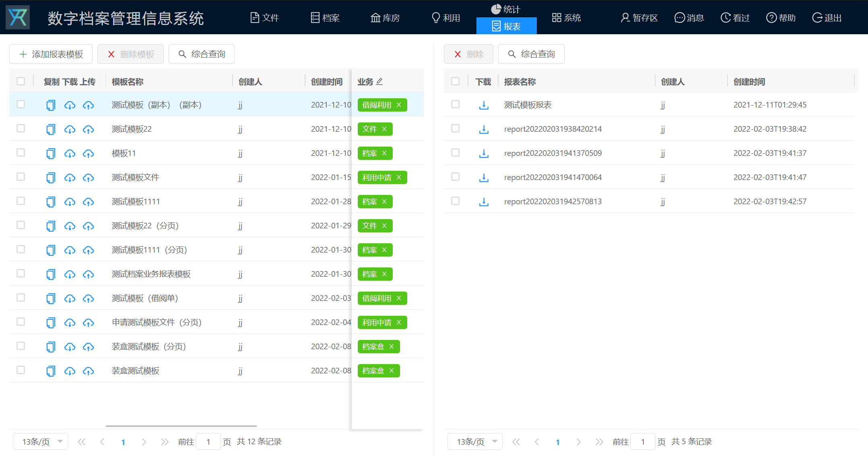Check the 测试模板22 row checkbox
The image size is (868, 464).
[x=21, y=128]
